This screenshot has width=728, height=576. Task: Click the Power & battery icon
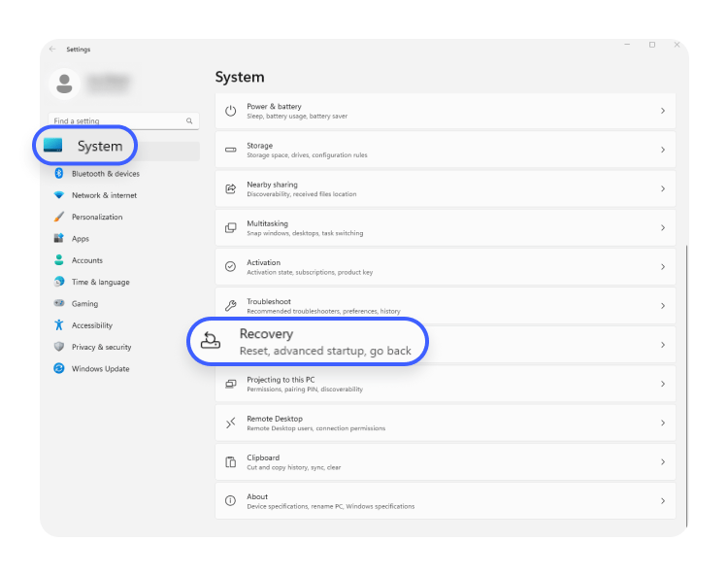click(x=230, y=111)
